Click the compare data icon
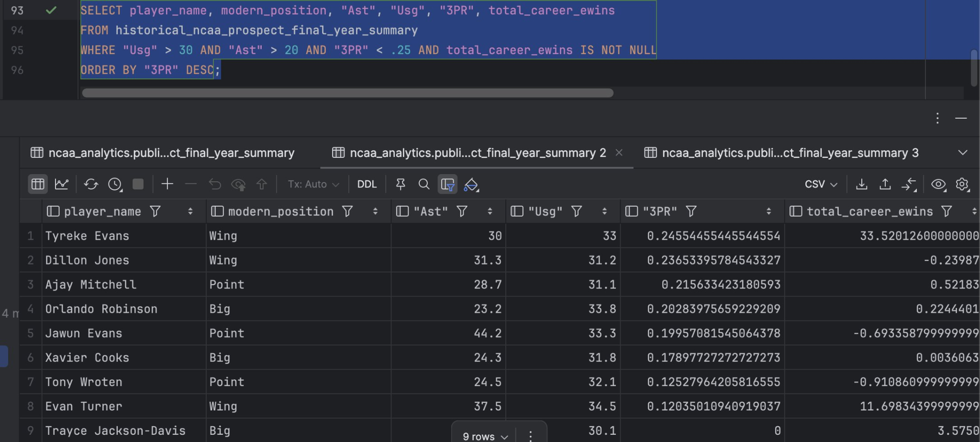980x442 pixels. [909, 184]
